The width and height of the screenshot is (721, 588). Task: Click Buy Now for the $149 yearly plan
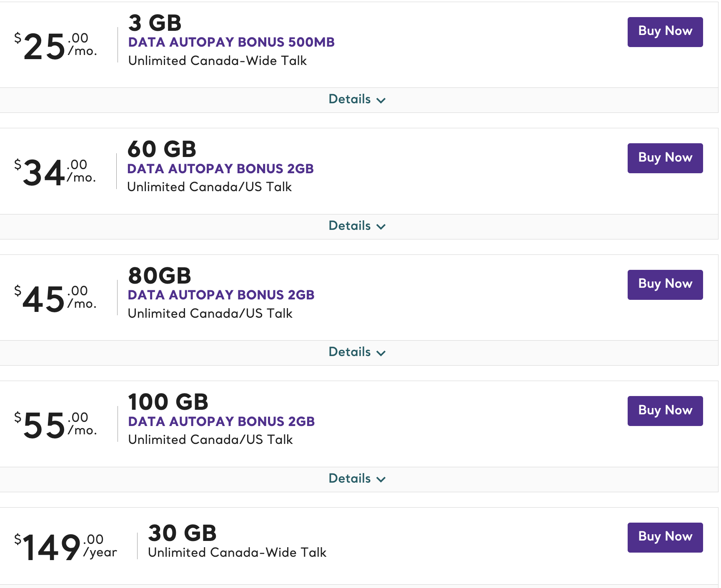665,537
